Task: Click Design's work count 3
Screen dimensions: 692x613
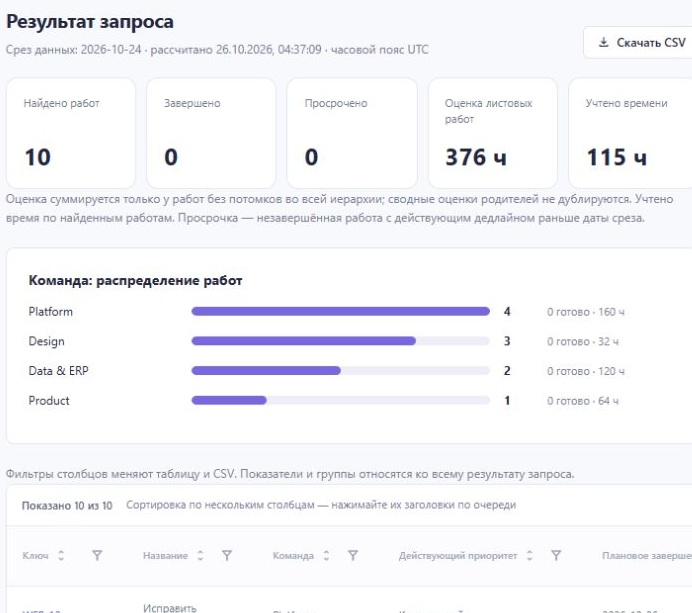Action: [507, 341]
